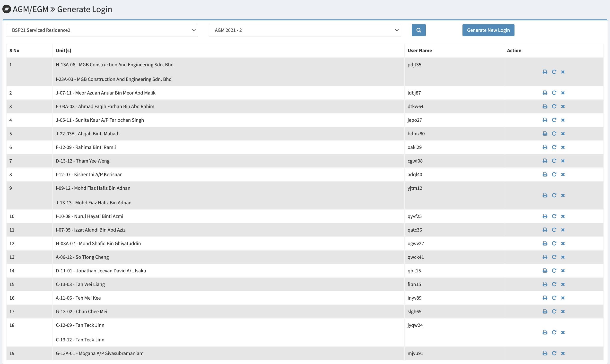The height and width of the screenshot is (364, 610).
Task: Regenerate login for user qatc36
Action: (x=554, y=230)
